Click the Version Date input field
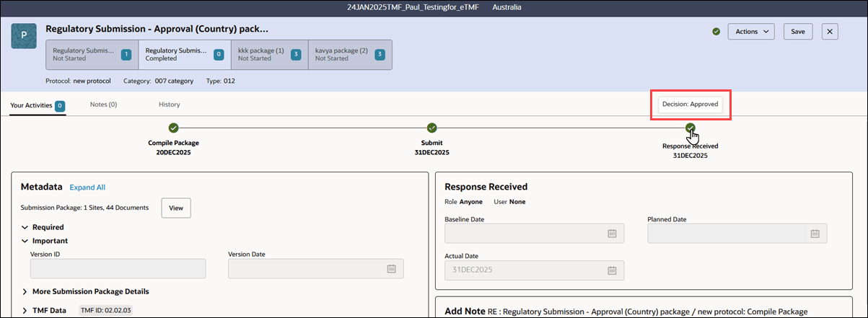 [x=315, y=268]
